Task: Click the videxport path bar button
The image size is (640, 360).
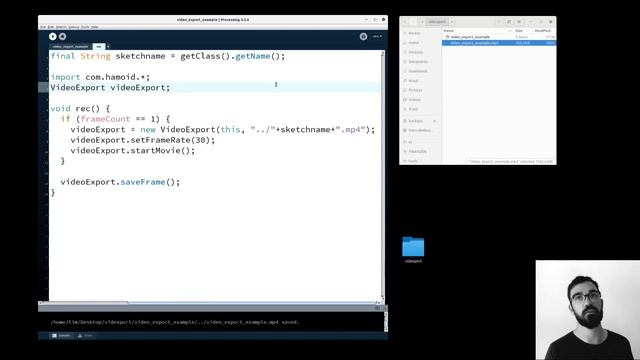Action: pos(437,22)
